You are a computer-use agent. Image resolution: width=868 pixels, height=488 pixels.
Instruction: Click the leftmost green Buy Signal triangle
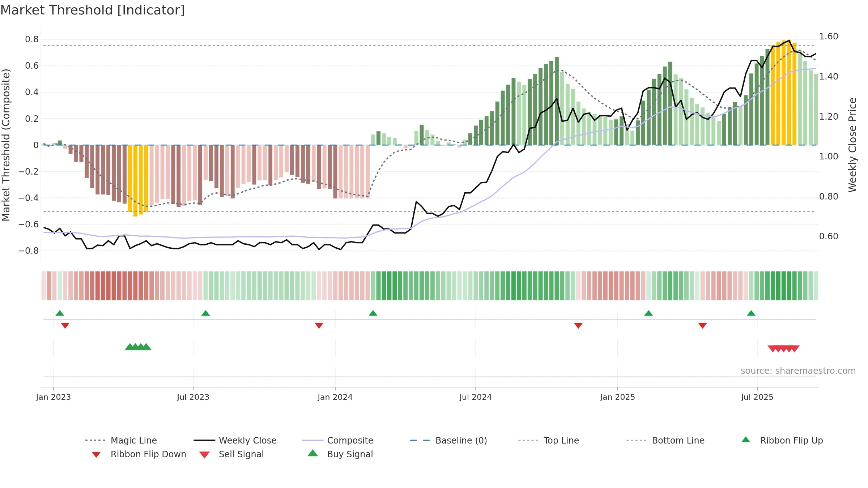[129, 347]
